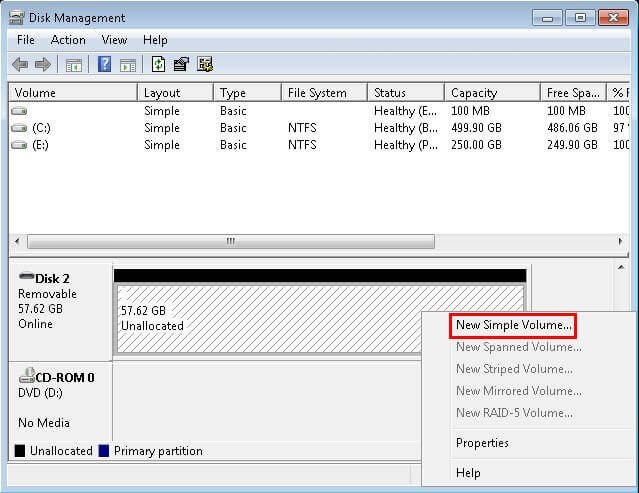639x493 pixels.
Task: Select the drive icon for volume (E:)
Action: [19, 145]
